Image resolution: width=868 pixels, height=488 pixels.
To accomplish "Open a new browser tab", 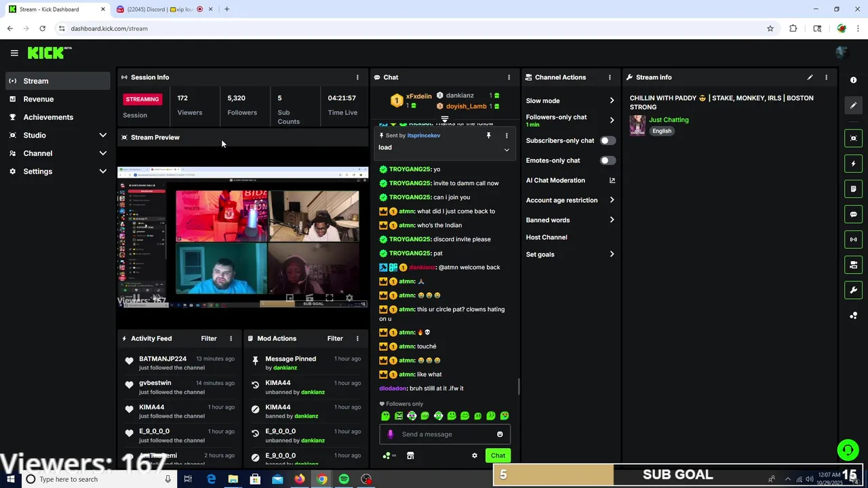I will [226, 9].
